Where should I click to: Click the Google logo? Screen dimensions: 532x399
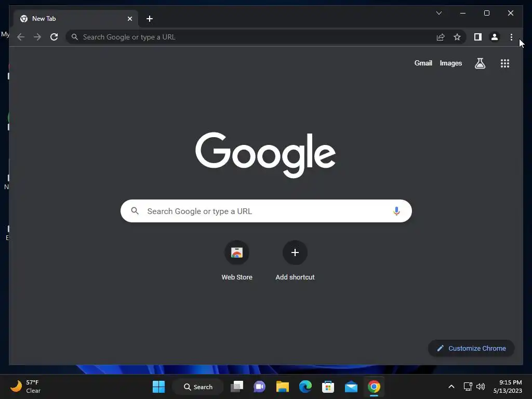coord(265,155)
